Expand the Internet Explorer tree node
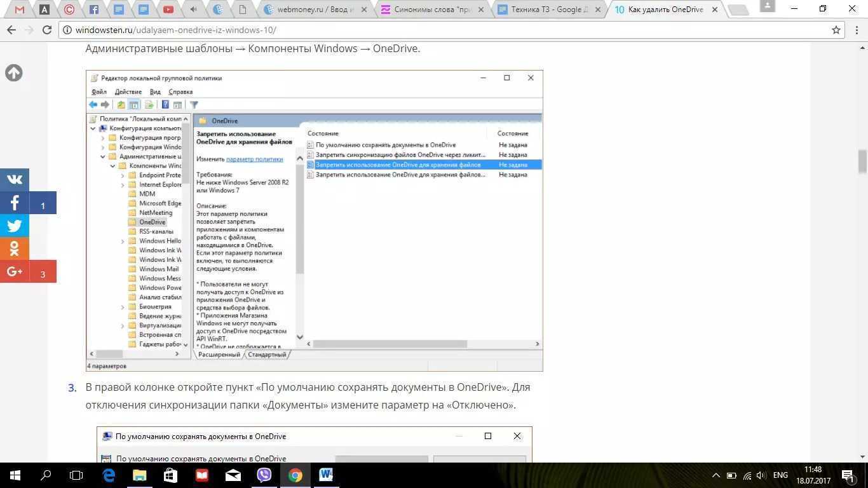The width and height of the screenshot is (868, 488). pyautogui.click(x=123, y=185)
